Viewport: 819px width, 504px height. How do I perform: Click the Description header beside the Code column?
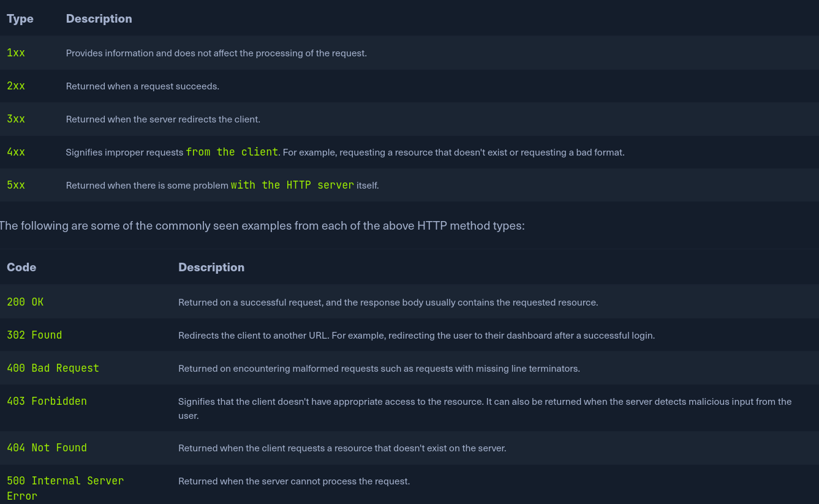point(211,267)
